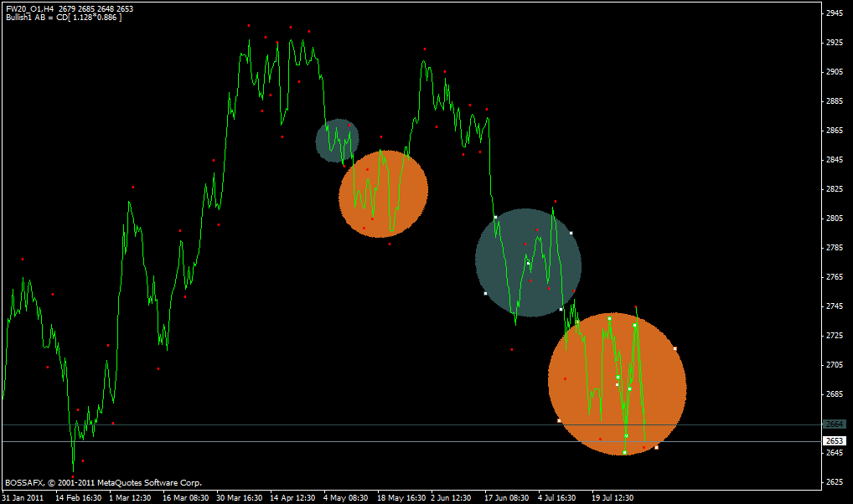The width and height of the screenshot is (853, 504).
Task: Click the 14 Feb 16:30 time label
Action: tap(78, 498)
